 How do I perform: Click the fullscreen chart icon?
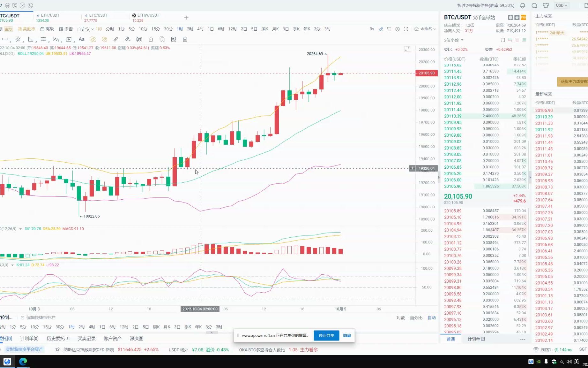(x=406, y=29)
